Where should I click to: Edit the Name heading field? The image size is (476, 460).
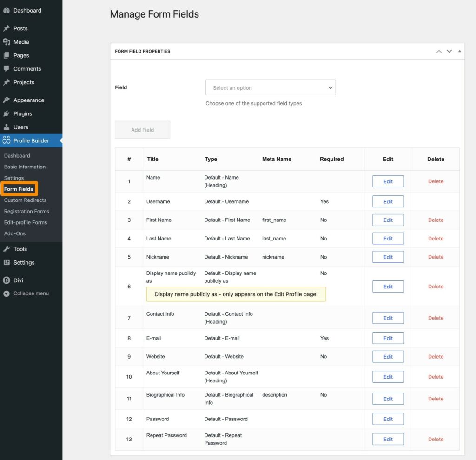coord(388,181)
